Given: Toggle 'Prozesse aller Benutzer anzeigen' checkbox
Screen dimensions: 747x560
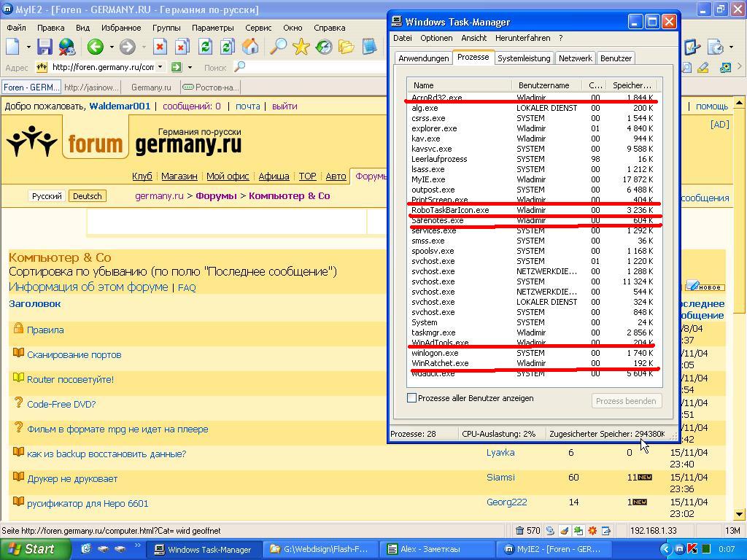Looking at the screenshot, I should point(411,398).
